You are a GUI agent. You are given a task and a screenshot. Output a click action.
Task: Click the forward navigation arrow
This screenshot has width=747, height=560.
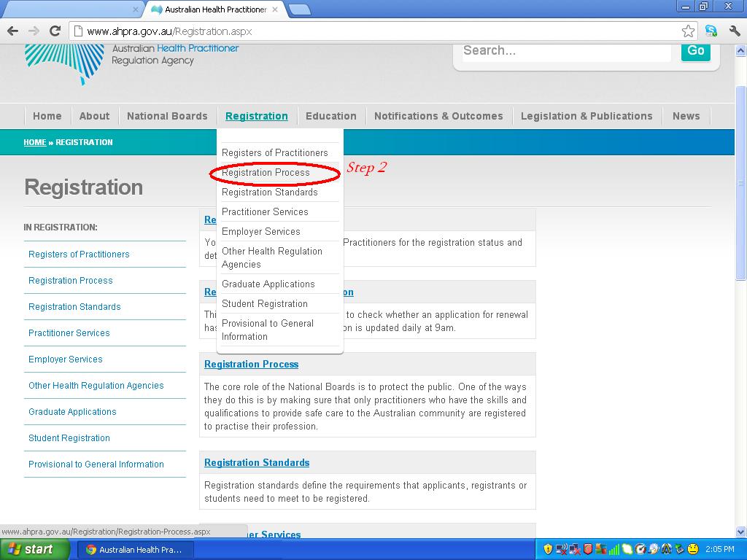33,32
